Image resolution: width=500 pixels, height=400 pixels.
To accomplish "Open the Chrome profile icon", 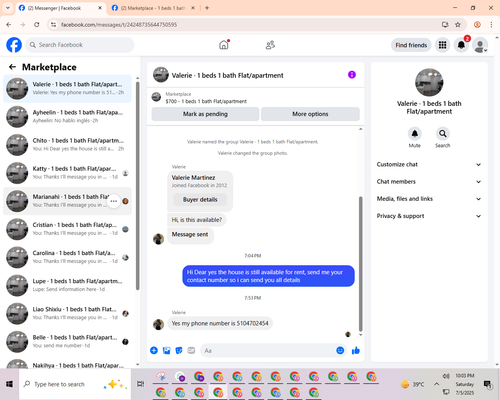I will [477, 25].
